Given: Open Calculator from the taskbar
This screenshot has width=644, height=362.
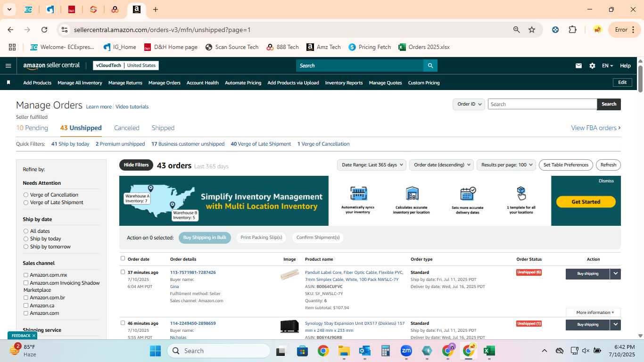Looking at the screenshot, I should [x=386, y=351].
